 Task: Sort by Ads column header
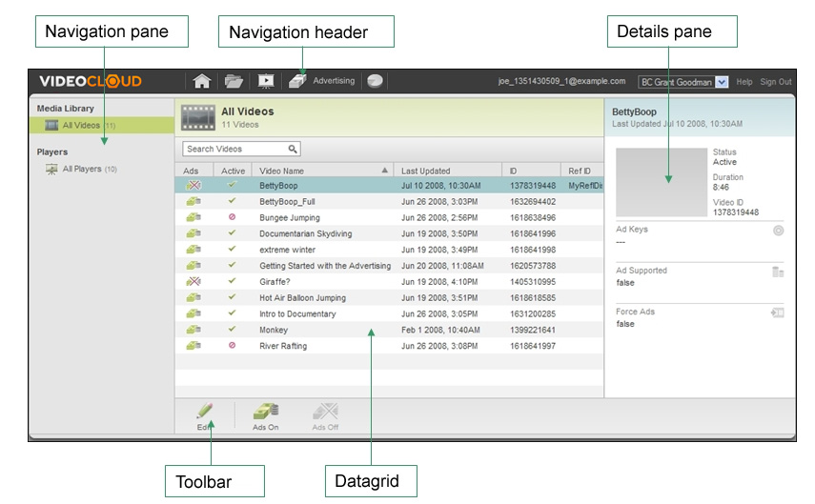click(194, 171)
